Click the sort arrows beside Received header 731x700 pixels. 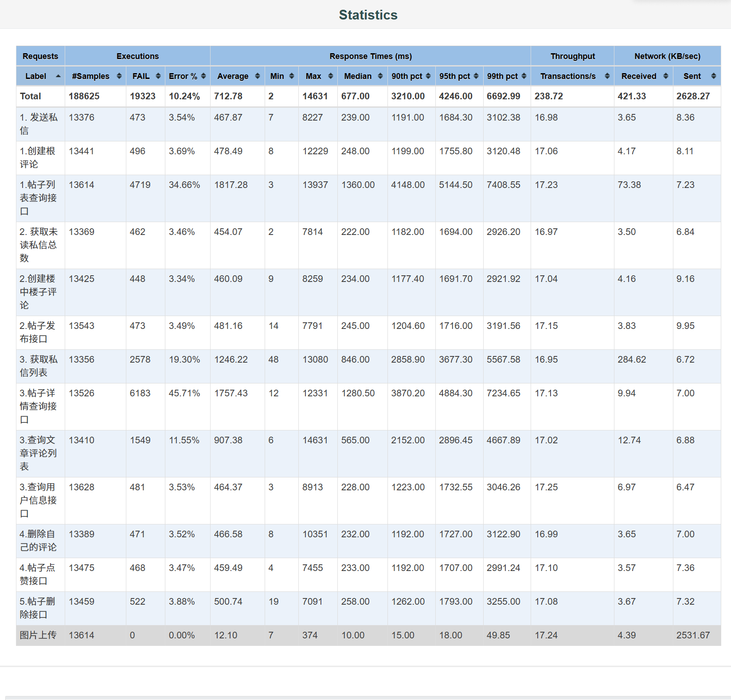click(666, 76)
